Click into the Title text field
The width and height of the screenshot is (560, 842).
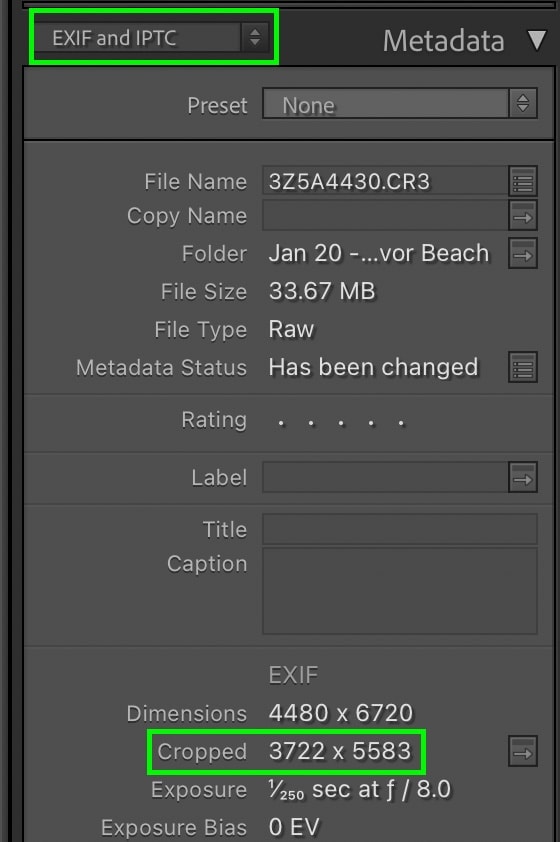point(399,529)
